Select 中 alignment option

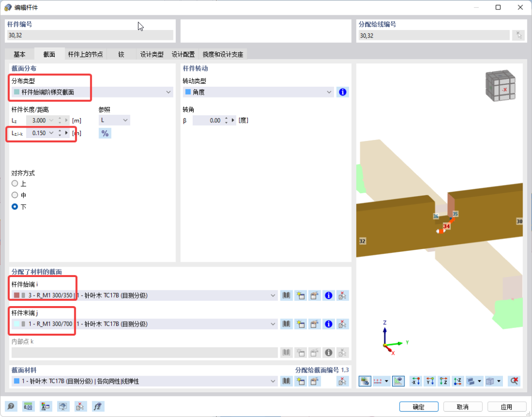15,195
